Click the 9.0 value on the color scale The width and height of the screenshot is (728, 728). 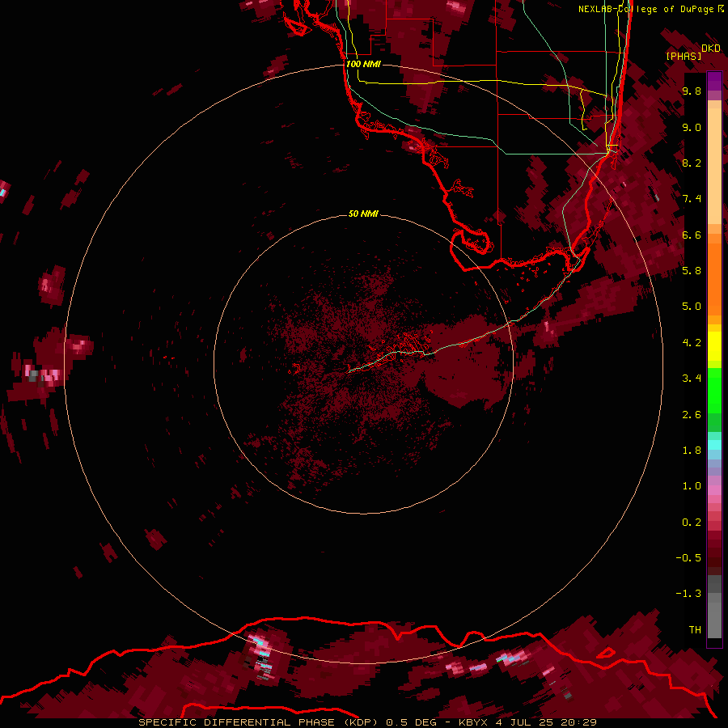[692, 128]
